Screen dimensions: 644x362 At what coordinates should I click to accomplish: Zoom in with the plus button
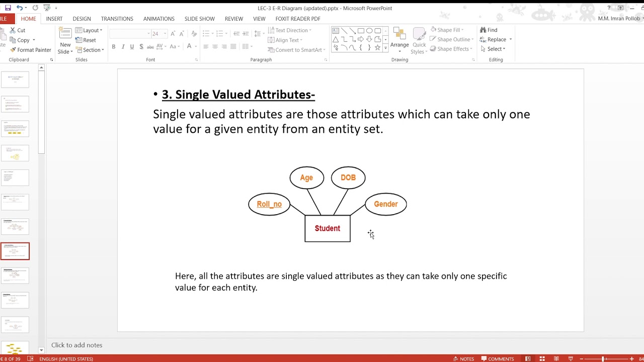[632, 358]
